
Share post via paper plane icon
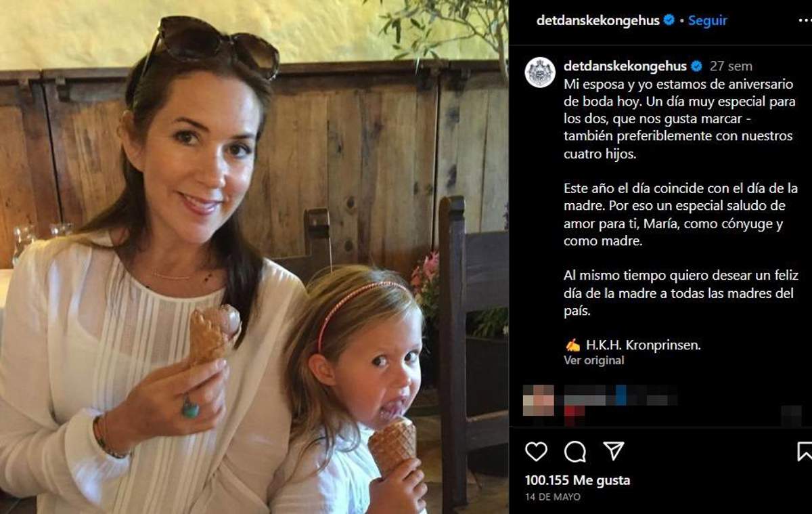613,451
